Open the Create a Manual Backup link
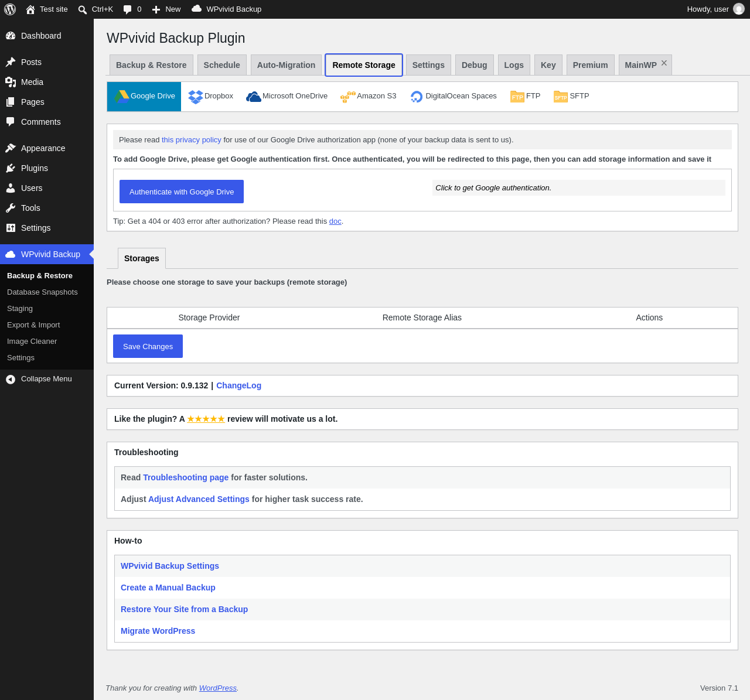Screen dimensions: 750x700 tap(168, 588)
